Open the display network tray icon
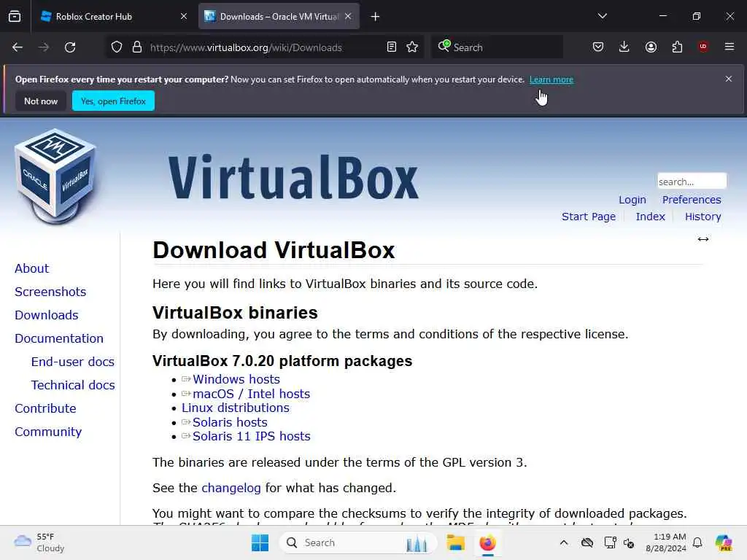 pyautogui.click(x=610, y=542)
